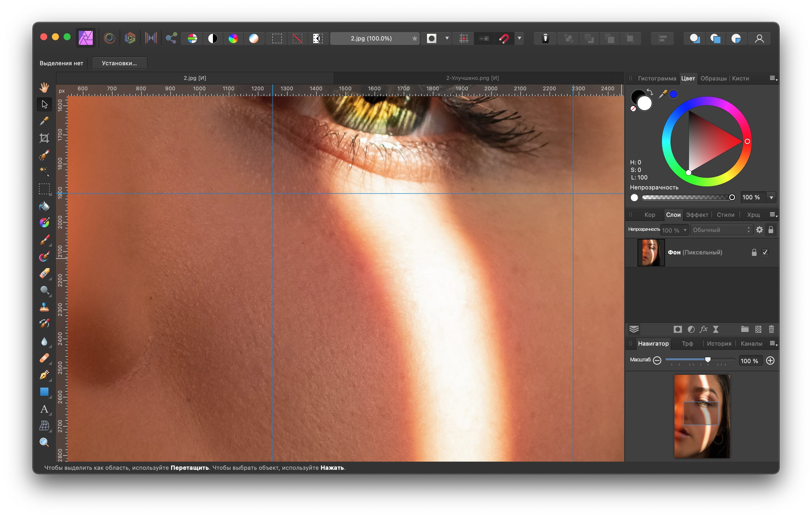
Task: Switch to Каналы tab
Action: [751, 343]
